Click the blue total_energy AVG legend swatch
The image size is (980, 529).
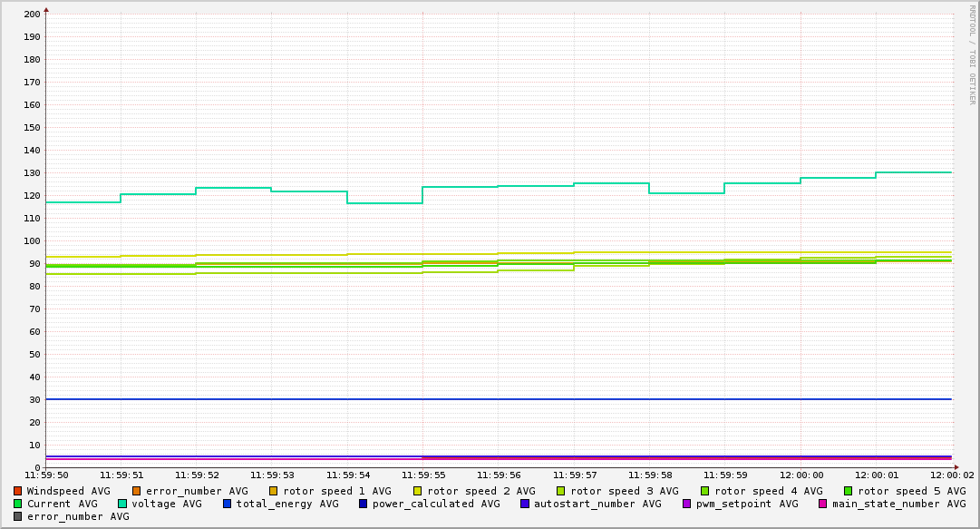point(227,504)
